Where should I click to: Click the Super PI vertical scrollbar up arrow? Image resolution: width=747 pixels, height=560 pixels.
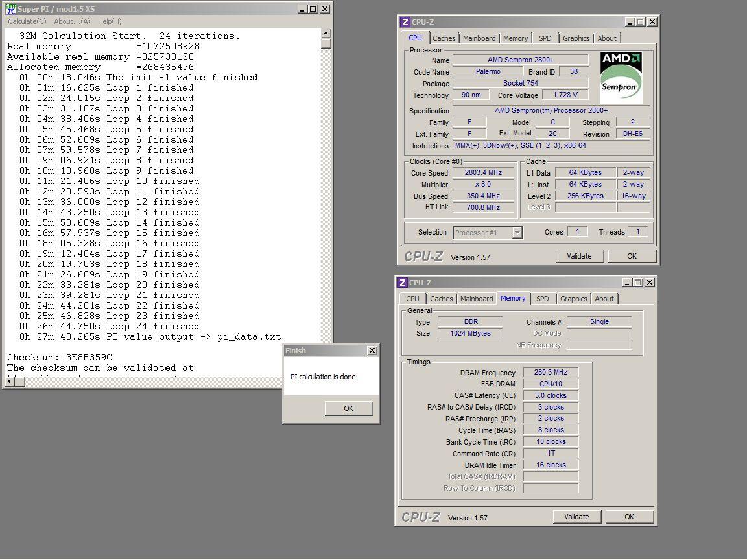click(326, 33)
